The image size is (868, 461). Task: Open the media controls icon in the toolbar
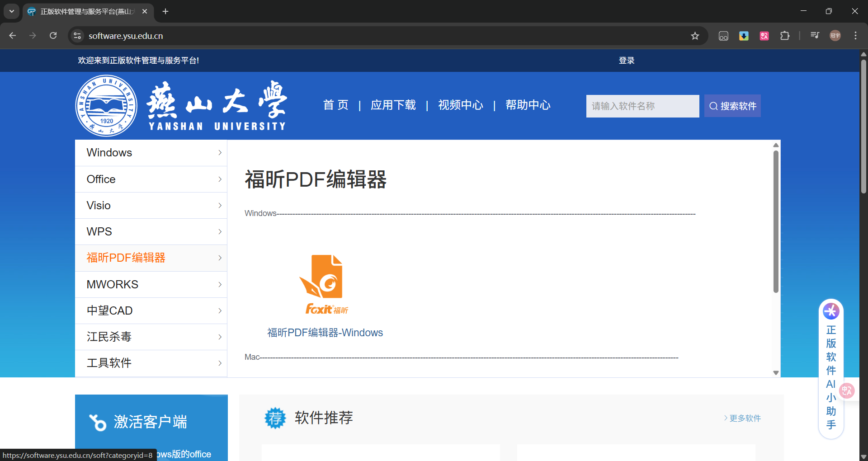(x=814, y=35)
